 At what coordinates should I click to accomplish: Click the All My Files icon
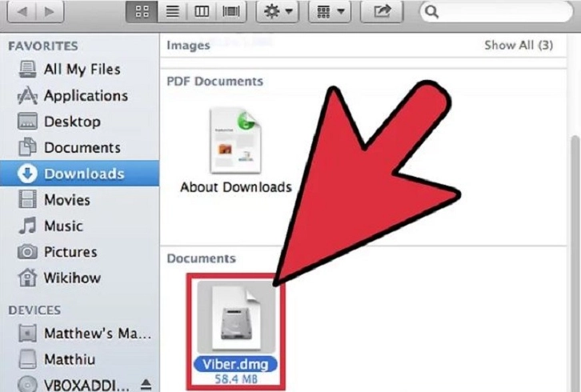click(27, 70)
